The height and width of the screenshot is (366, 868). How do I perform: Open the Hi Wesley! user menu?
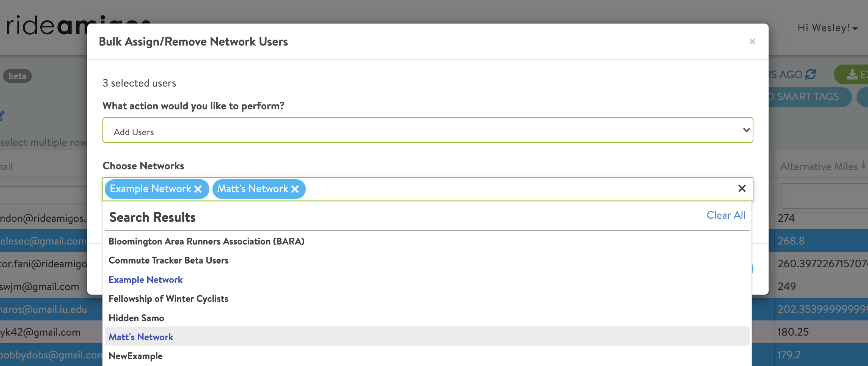(827, 28)
